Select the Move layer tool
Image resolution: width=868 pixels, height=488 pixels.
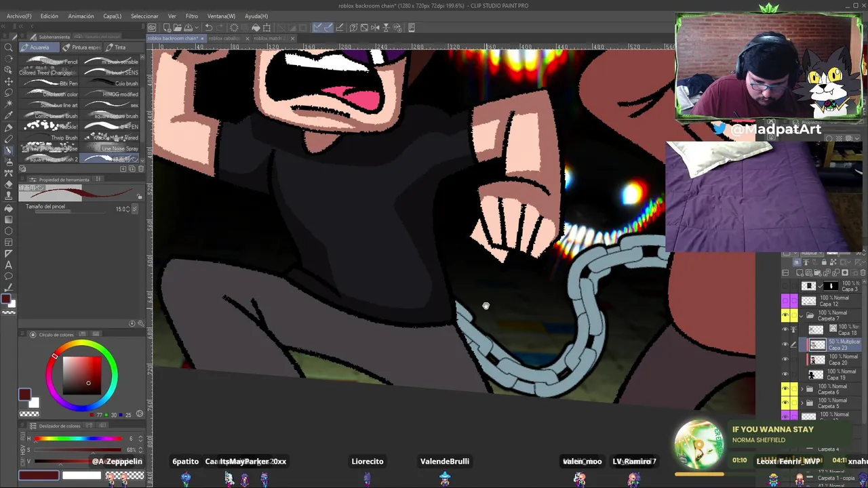tap(9, 81)
